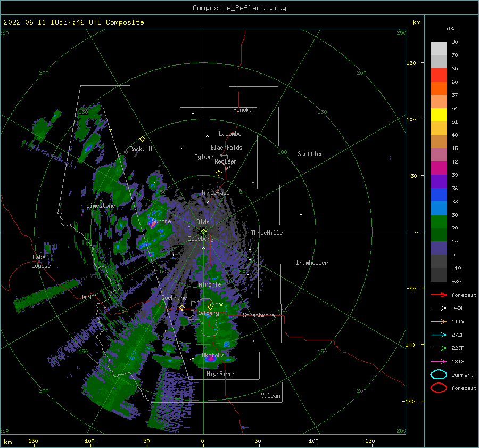479x448 pixels.
Task: Select the yellow diamond marker beside RockyMH
Action: (142, 139)
